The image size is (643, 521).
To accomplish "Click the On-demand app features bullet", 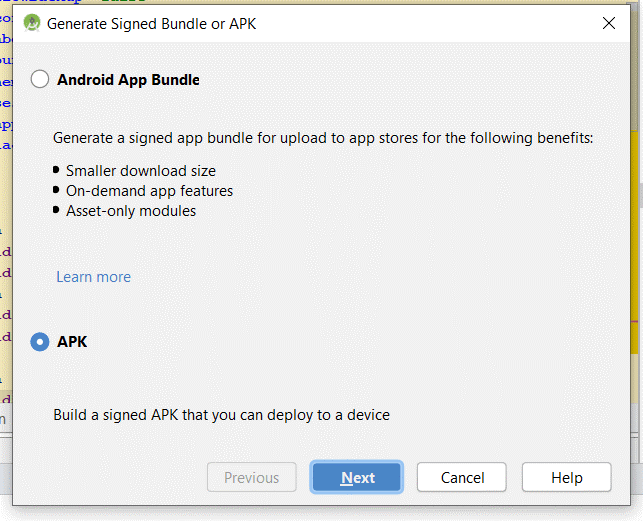I will tap(149, 191).
